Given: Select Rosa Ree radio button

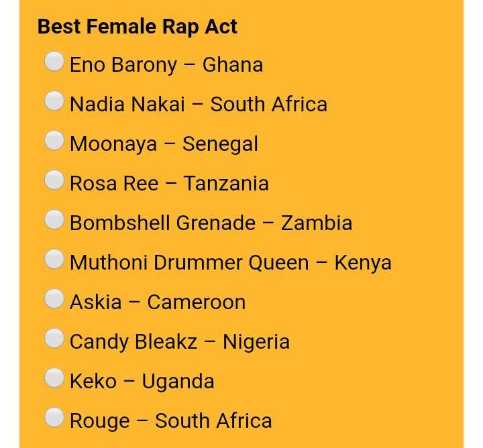Looking at the screenshot, I should tap(54, 180).
